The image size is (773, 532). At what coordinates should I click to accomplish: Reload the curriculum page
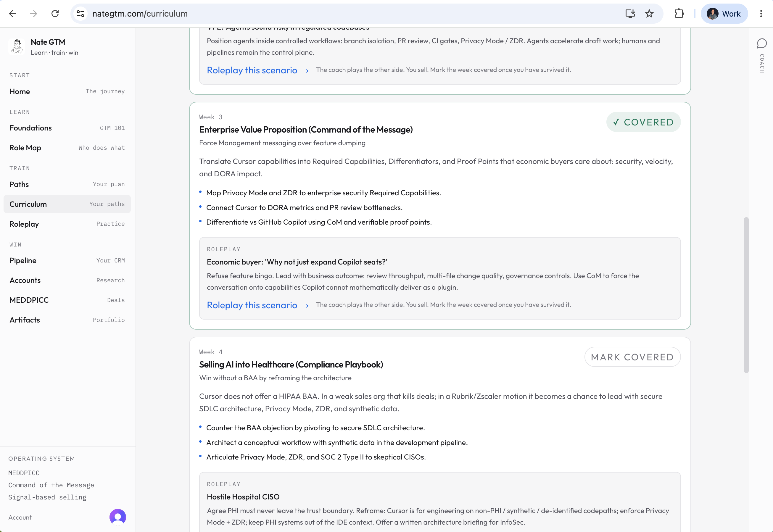coord(55,14)
